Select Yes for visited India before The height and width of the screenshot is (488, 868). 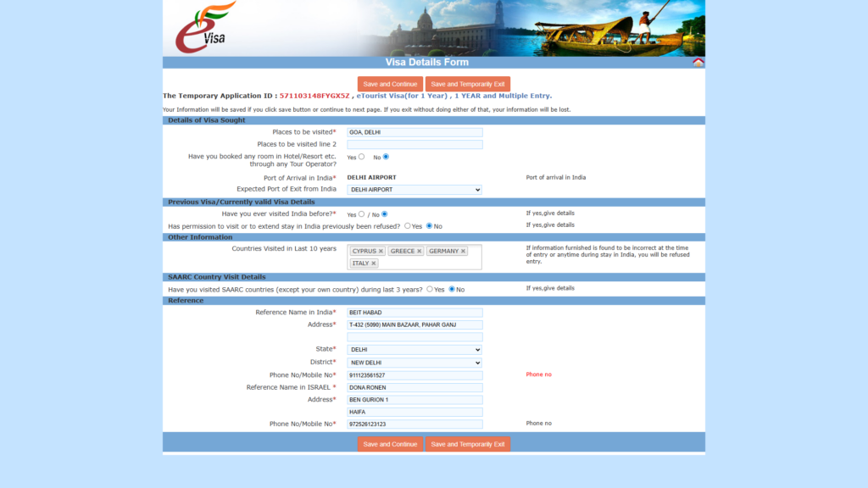point(361,214)
